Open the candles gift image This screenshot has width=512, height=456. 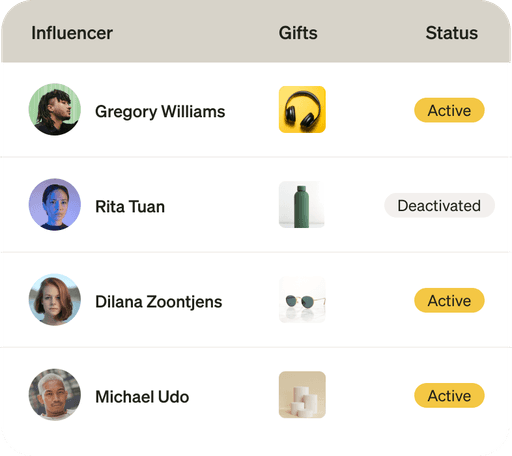click(302, 395)
